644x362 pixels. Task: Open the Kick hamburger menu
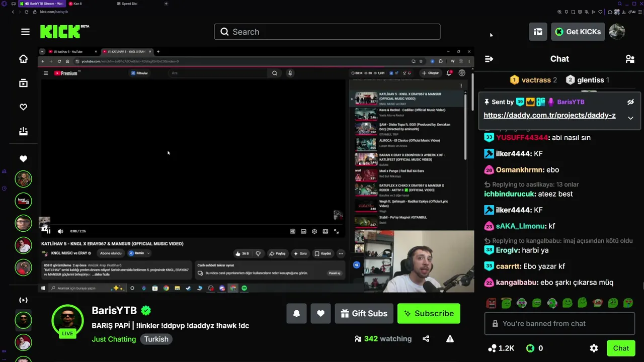pos(25,32)
